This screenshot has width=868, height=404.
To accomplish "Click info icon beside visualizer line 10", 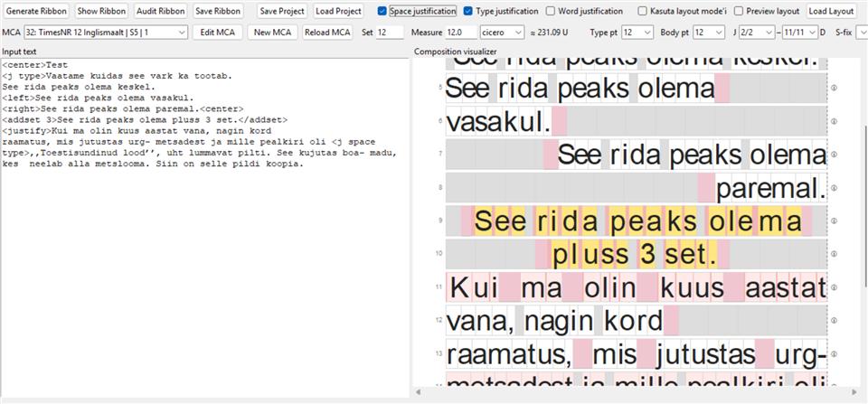I will 834,254.
